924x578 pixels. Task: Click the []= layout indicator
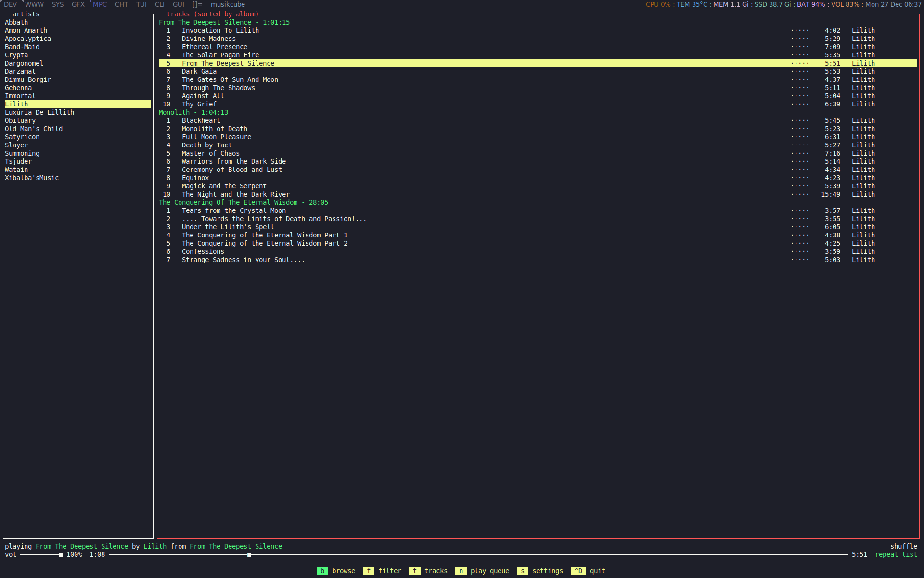(x=197, y=4)
